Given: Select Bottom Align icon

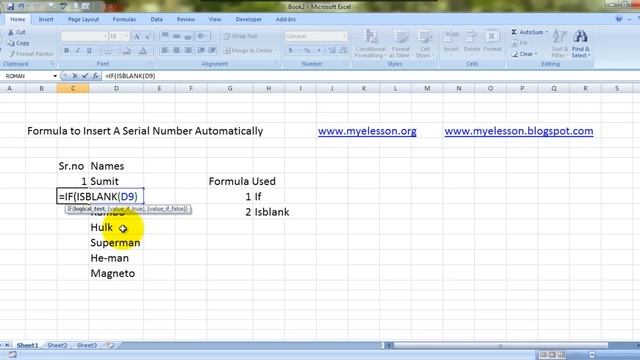Looking at the screenshot, I should coord(188,36).
